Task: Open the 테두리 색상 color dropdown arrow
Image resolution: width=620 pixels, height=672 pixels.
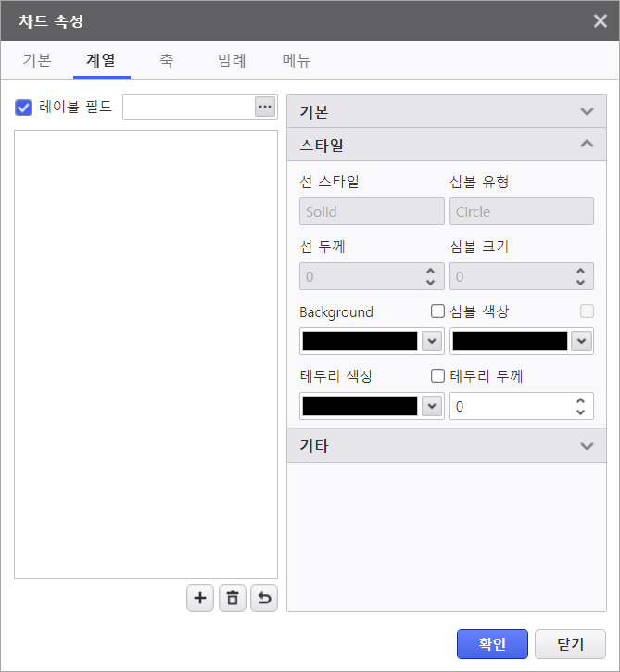Action: 432,406
